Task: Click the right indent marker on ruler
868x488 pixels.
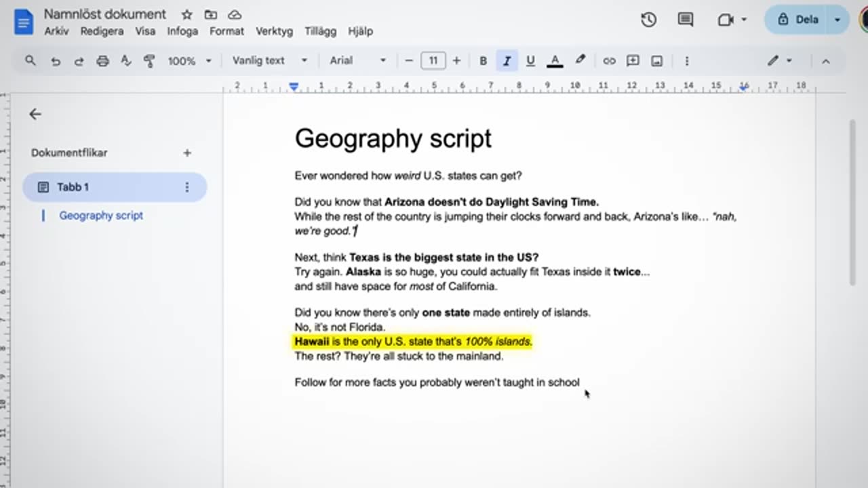Action: coord(744,87)
